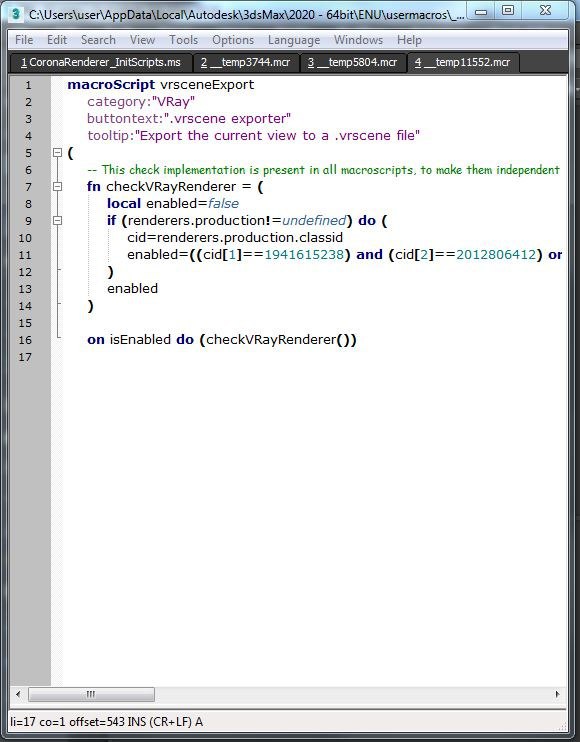The image size is (580, 742).
Task: Click the tooltip string on line 4
Action: point(278,136)
